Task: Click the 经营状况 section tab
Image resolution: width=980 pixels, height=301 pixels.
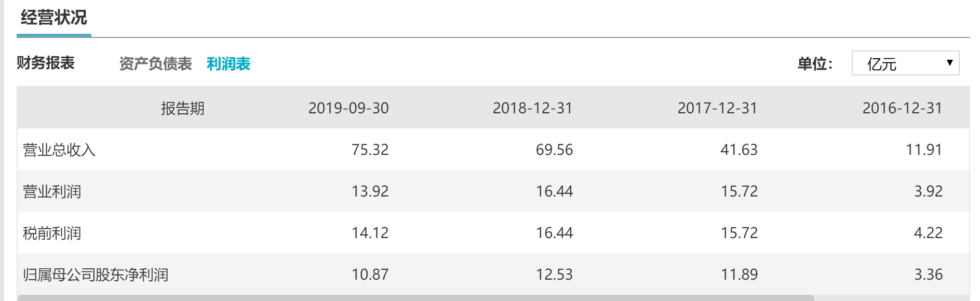Action: [x=54, y=18]
